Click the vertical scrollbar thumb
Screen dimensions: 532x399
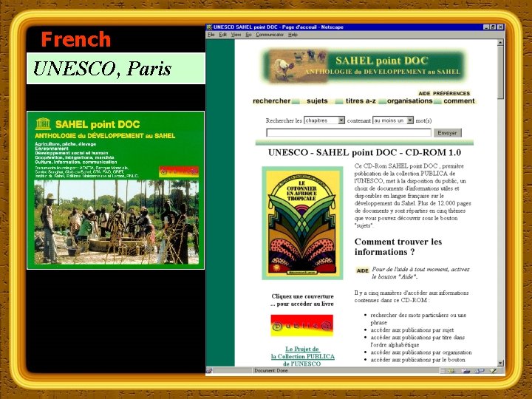tap(500, 72)
